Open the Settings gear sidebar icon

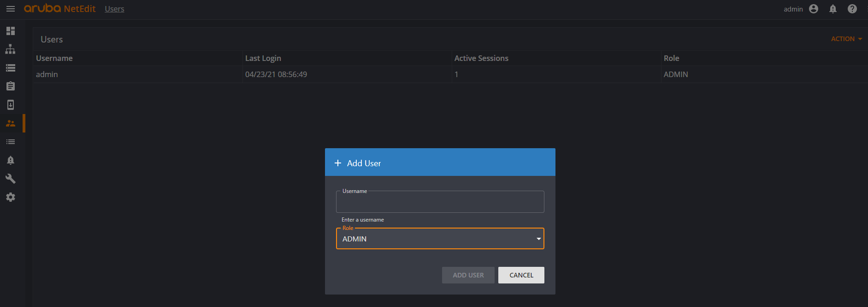click(11, 197)
